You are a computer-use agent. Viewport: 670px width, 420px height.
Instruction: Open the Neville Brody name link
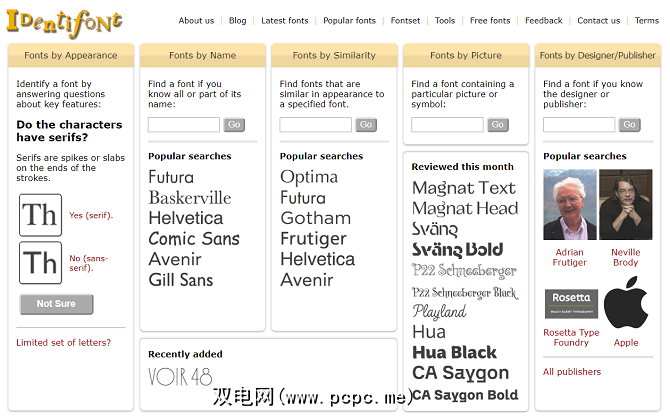[x=626, y=258]
